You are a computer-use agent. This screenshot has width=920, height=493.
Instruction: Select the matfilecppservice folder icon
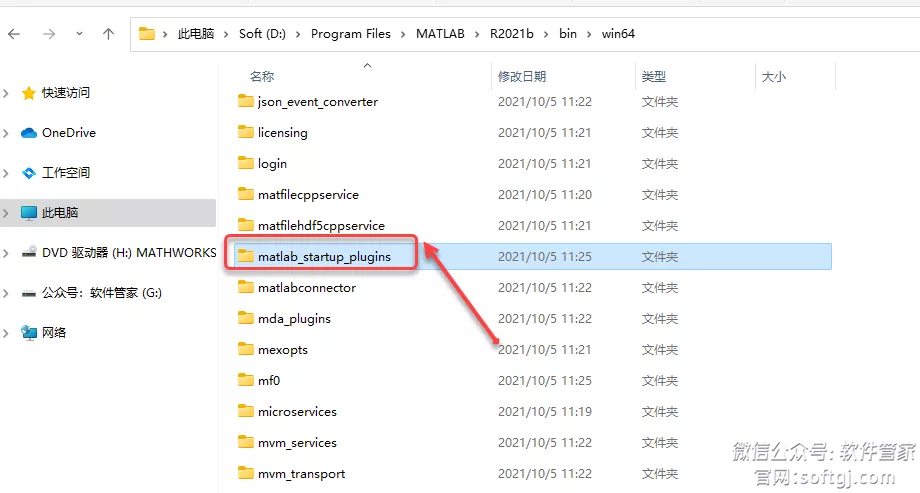[x=246, y=194]
